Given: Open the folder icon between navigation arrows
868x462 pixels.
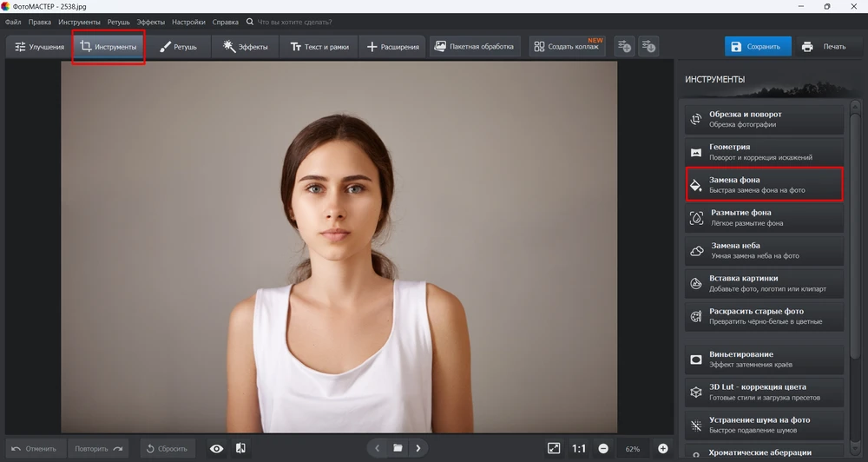Looking at the screenshot, I should click(398, 448).
